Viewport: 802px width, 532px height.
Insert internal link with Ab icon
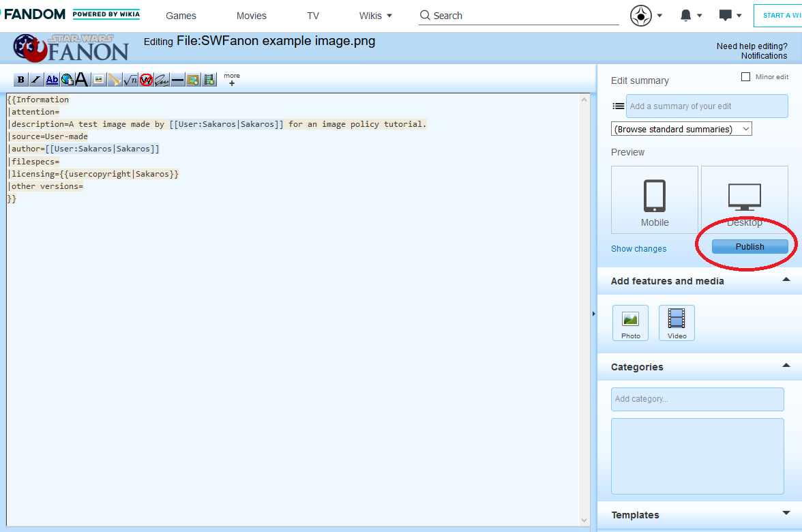click(x=52, y=79)
